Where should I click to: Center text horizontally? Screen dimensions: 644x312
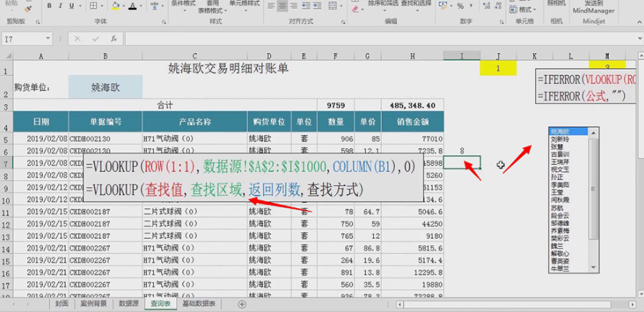[282, 6]
